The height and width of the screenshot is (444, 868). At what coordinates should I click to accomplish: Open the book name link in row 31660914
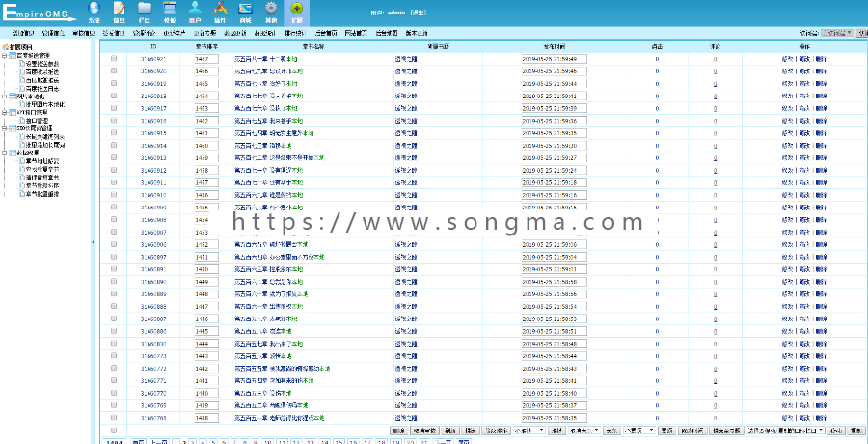[406, 145]
